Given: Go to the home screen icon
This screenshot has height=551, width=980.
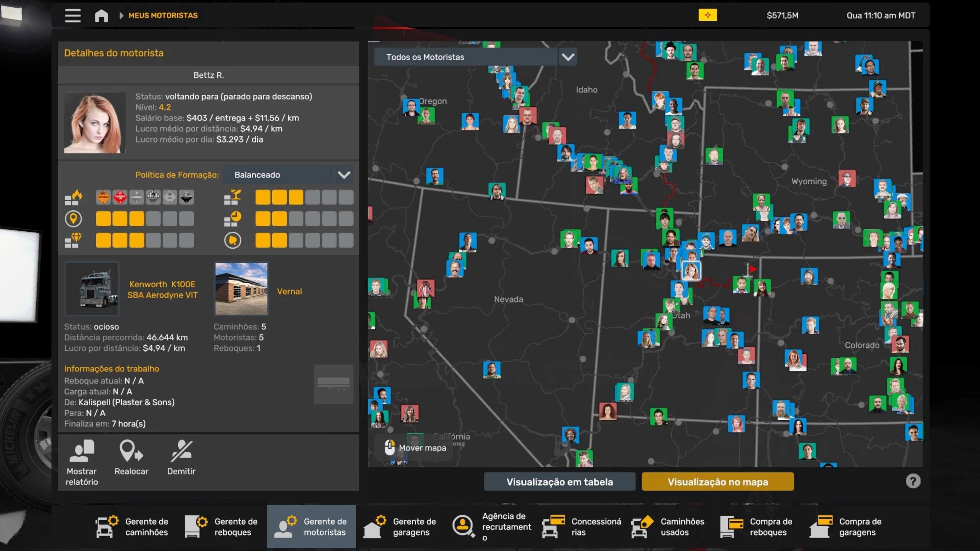Looking at the screenshot, I should 101,16.
